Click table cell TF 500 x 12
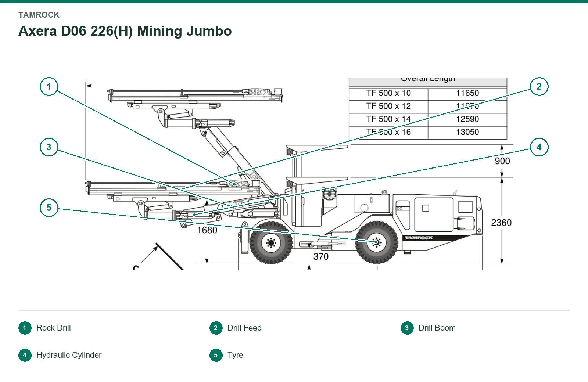The image size is (588, 382). pyautogui.click(x=388, y=106)
